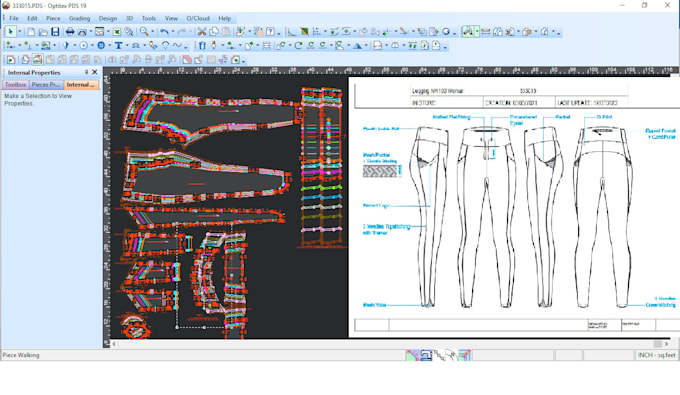Open the Design menu
Image resolution: width=680 pixels, height=395 pixels.
pos(108,18)
